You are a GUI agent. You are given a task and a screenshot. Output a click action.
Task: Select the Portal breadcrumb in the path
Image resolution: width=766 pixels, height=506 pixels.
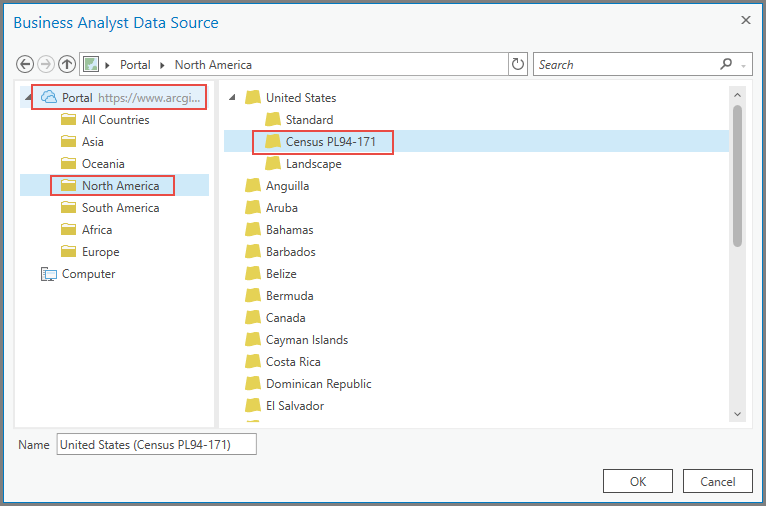tap(135, 65)
